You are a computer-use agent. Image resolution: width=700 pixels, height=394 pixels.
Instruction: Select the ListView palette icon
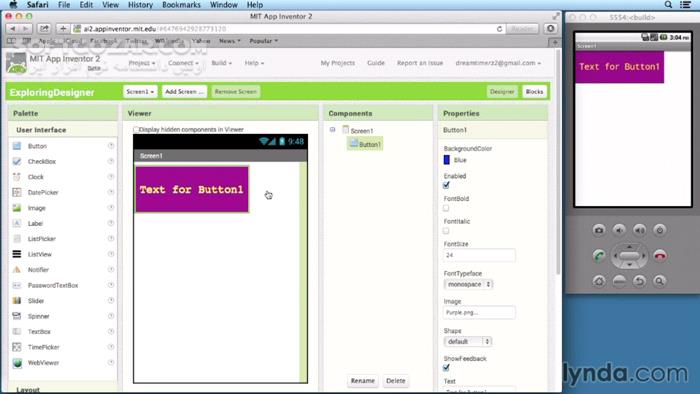(17, 254)
